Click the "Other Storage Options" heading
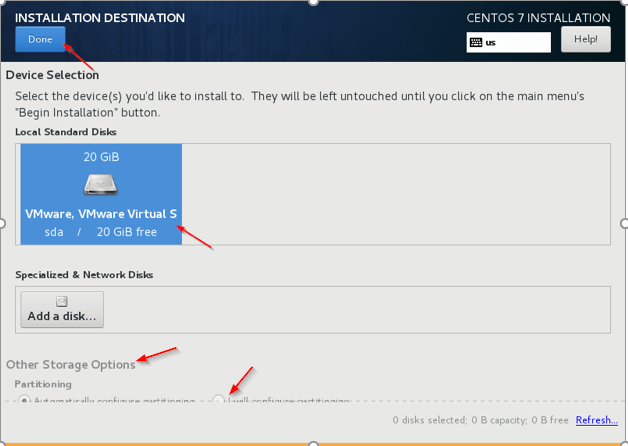The image size is (628, 446). [x=71, y=365]
